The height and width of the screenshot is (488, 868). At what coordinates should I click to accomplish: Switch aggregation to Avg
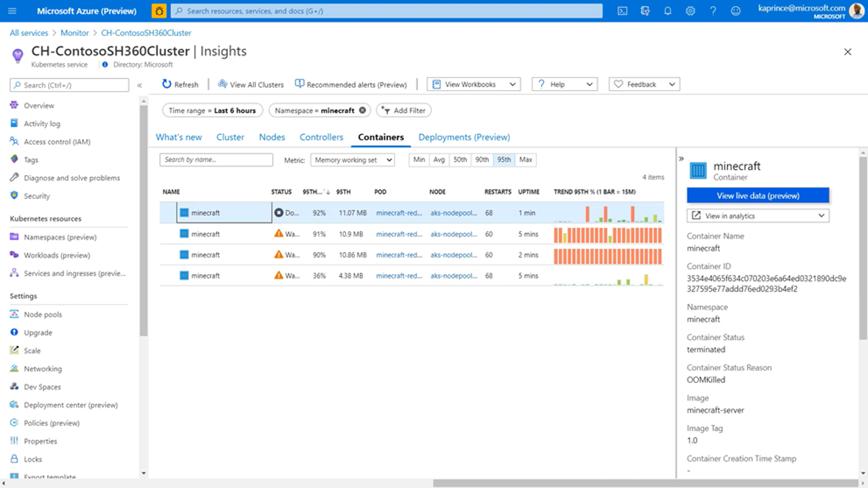439,159
